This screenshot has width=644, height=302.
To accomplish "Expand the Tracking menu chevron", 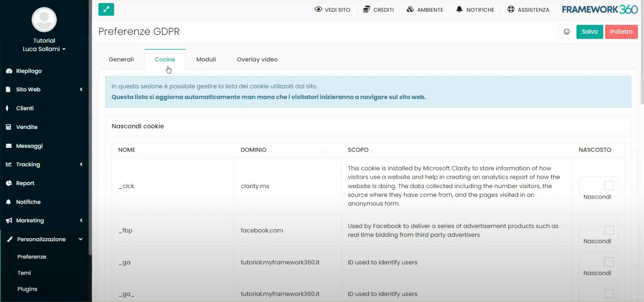I will pyautogui.click(x=81, y=164).
